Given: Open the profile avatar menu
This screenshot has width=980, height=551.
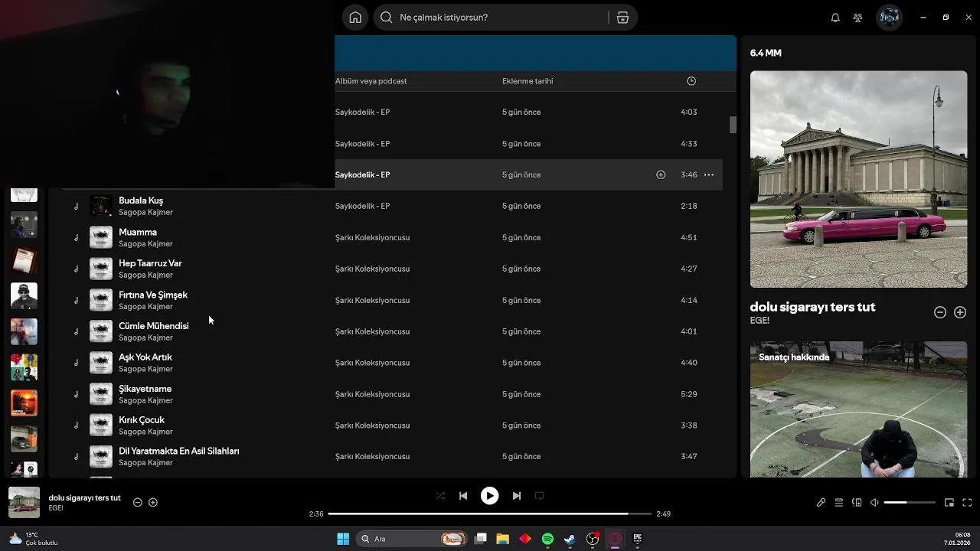Looking at the screenshot, I should [x=889, y=18].
